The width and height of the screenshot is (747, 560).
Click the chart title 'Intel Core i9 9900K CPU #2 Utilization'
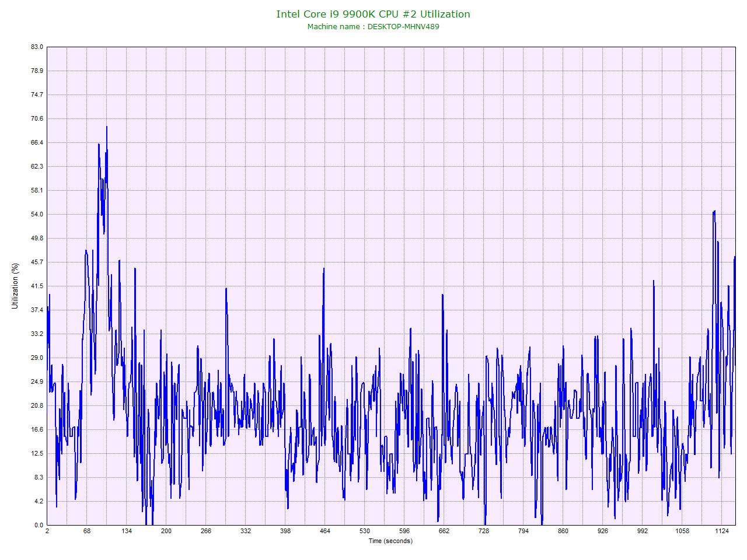(373, 14)
